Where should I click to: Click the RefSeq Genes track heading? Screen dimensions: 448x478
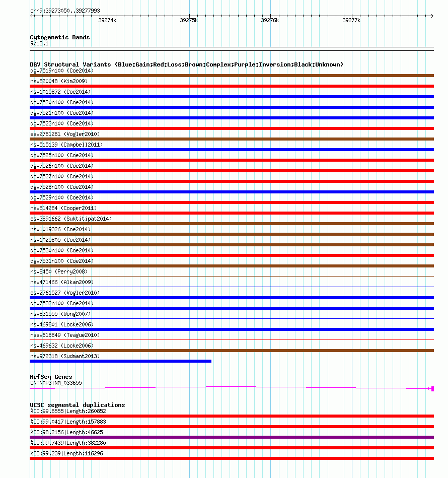(x=51, y=377)
